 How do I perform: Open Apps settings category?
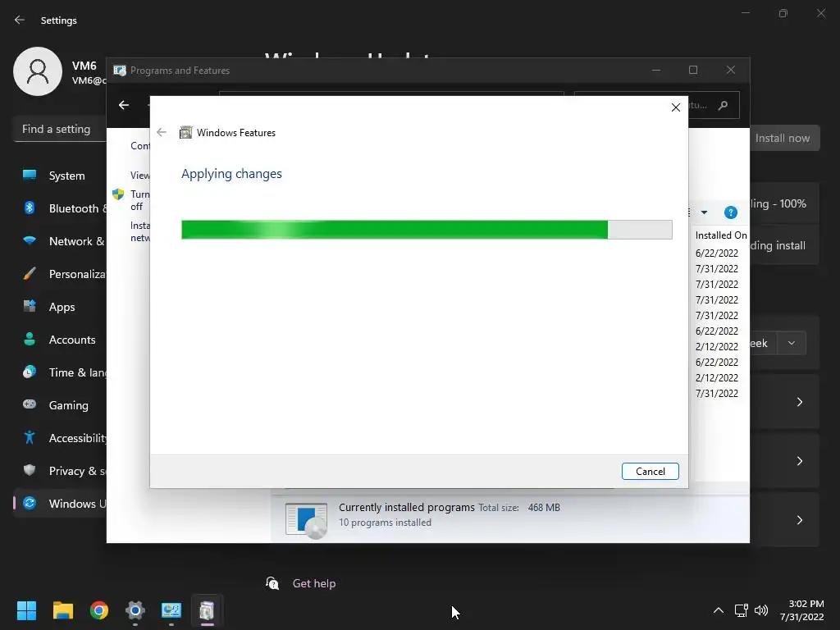pos(61,307)
